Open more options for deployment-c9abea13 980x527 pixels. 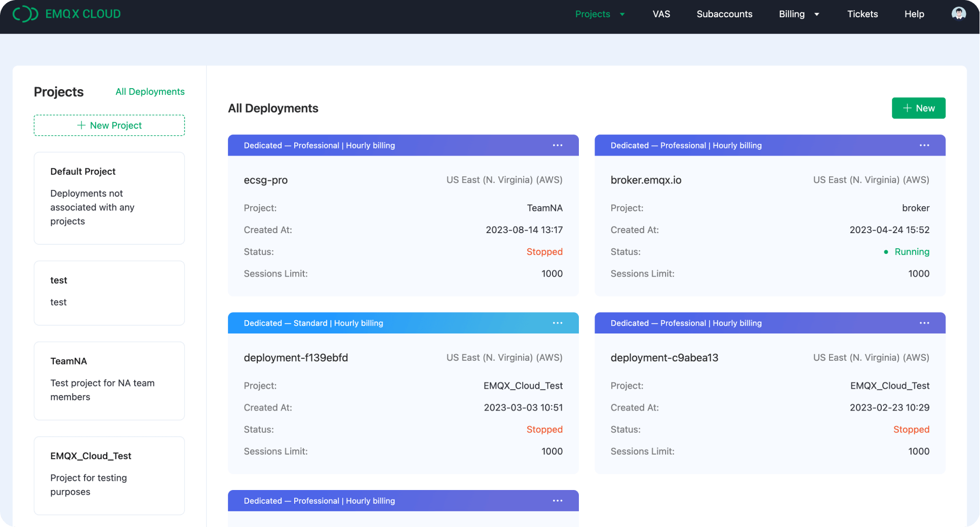(924, 323)
